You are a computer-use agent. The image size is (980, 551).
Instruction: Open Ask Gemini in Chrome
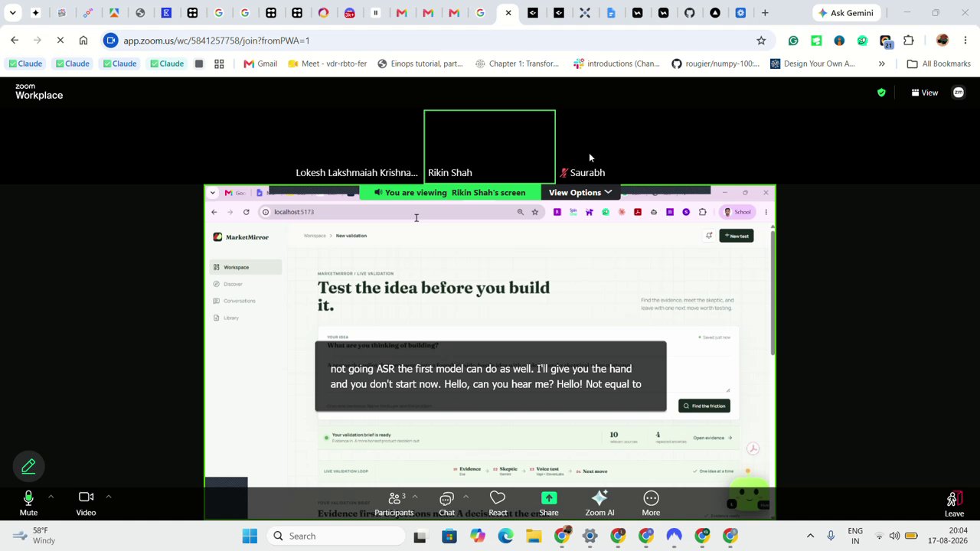[846, 13]
